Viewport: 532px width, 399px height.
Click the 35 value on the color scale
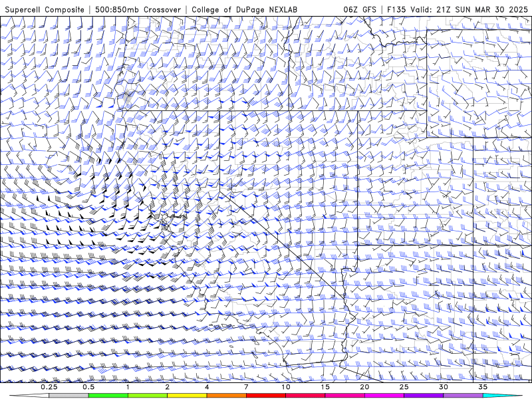point(483,387)
